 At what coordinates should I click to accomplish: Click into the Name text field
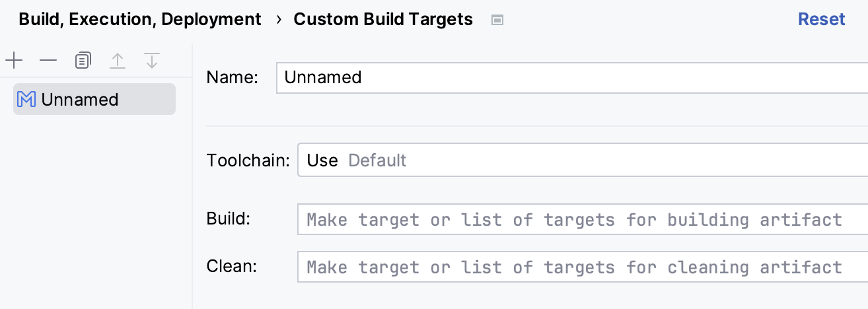pyautogui.click(x=568, y=77)
